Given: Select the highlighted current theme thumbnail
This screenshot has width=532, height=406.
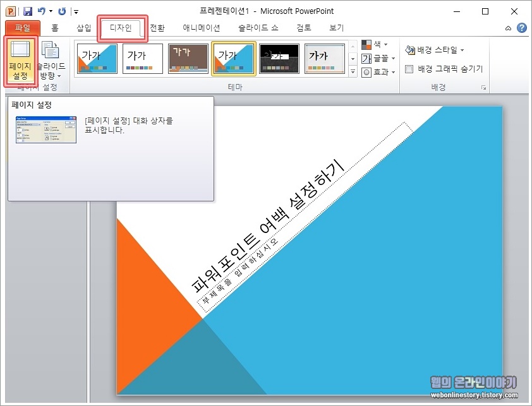Looking at the screenshot, I should tap(233, 58).
